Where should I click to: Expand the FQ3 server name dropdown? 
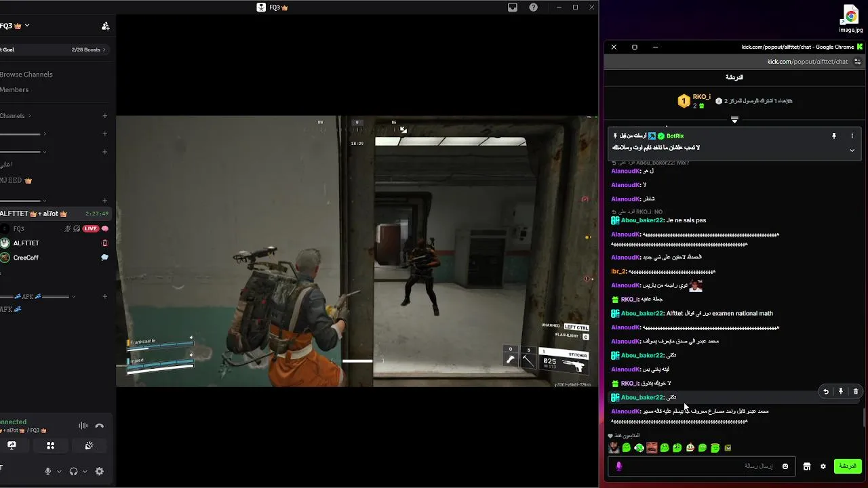[x=27, y=26]
